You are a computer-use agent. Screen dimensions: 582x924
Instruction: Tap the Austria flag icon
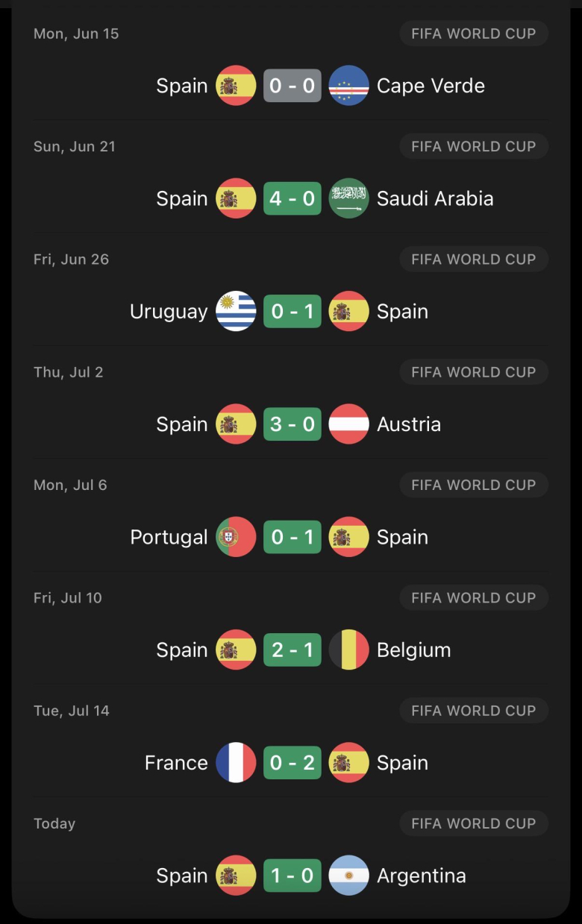348,424
